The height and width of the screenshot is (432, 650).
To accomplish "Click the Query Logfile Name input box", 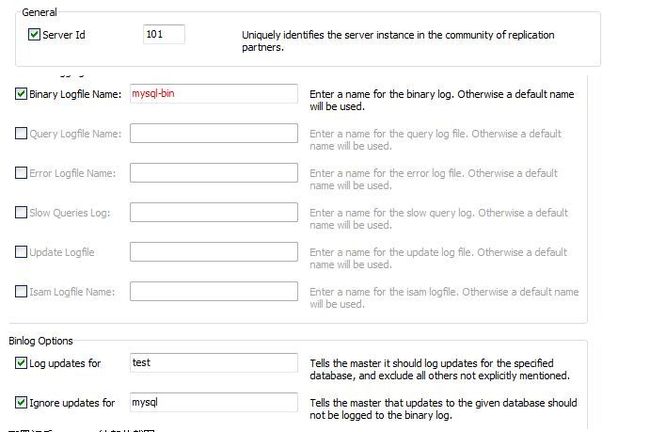I will (x=213, y=133).
